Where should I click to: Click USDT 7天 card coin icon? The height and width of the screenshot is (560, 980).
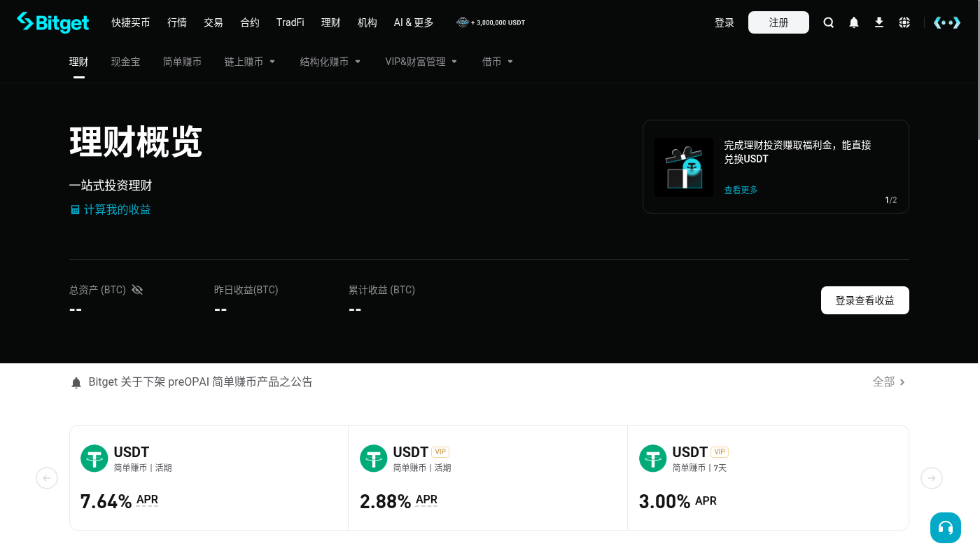point(652,458)
